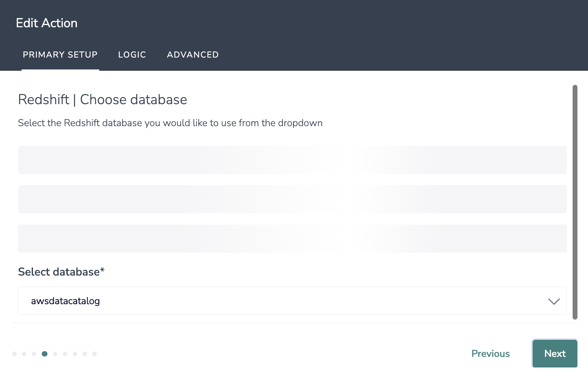This screenshot has height=378, width=588.
Task: Switch to the Primary Setup tab
Action: [x=60, y=55]
